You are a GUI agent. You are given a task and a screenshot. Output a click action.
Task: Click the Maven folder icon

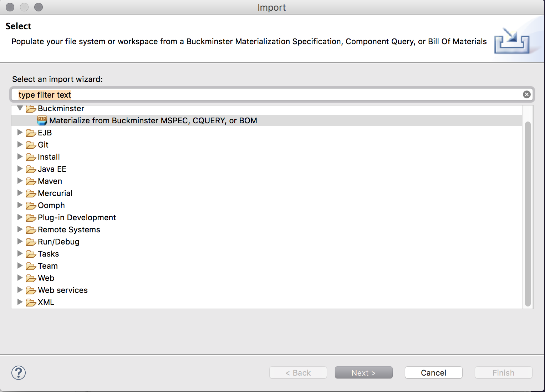31,181
